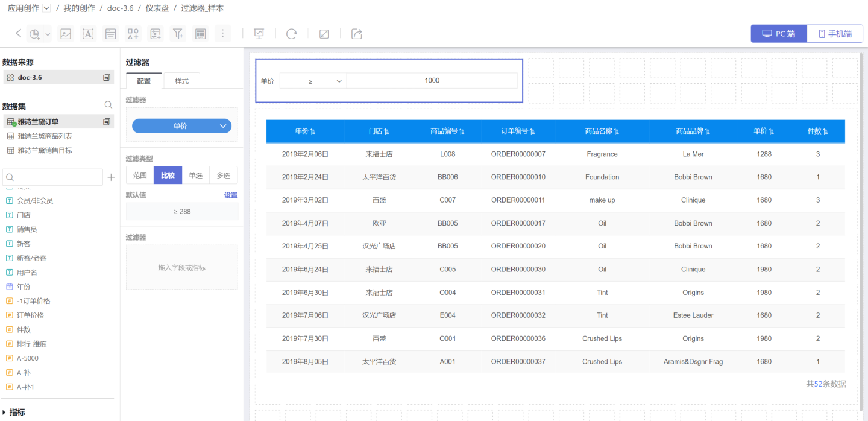The height and width of the screenshot is (421, 868).
Task: Open the share/export icon in toolbar
Action: (357, 34)
